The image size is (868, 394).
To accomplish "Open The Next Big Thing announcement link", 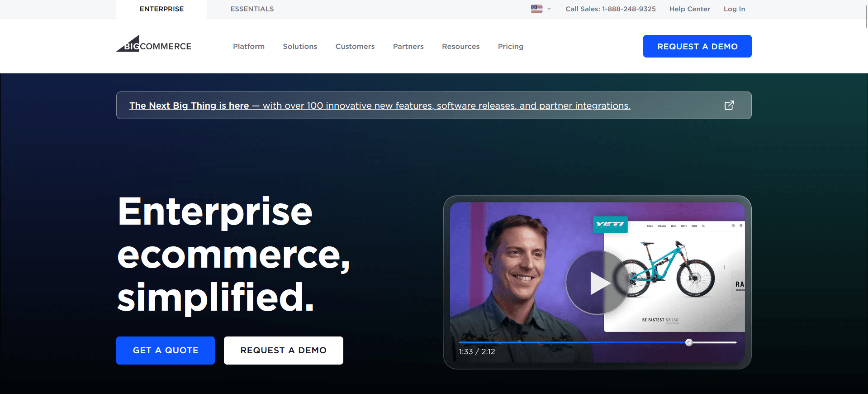I will [379, 106].
